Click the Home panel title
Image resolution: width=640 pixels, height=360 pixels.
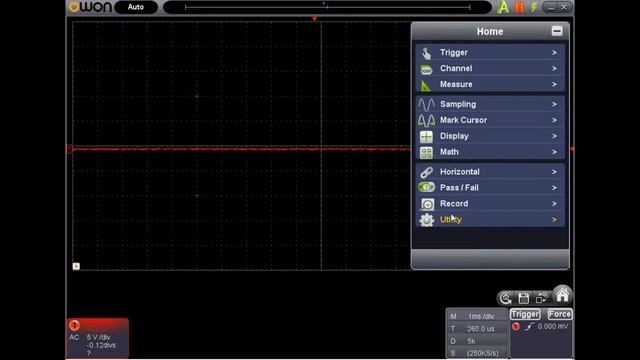[490, 31]
